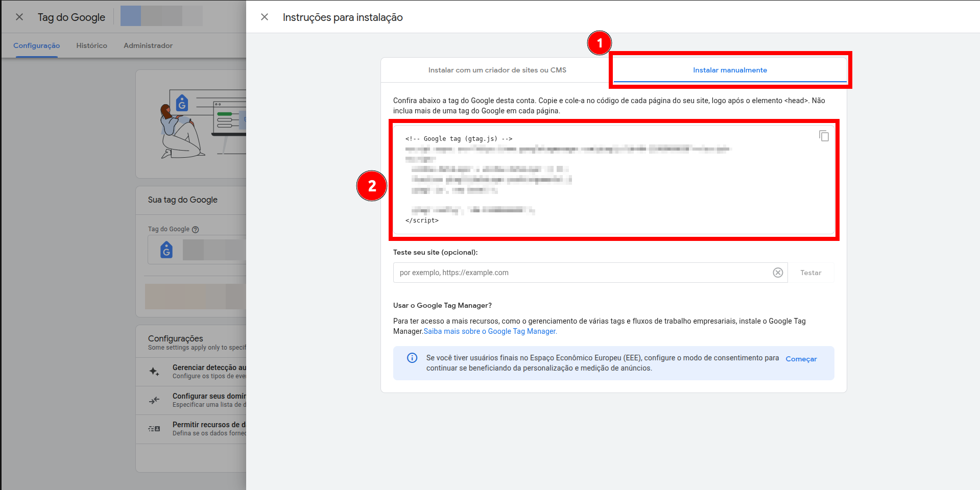Click the Começar consent mode link
This screenshot has width=980, height=490.
tap(801, 359)
